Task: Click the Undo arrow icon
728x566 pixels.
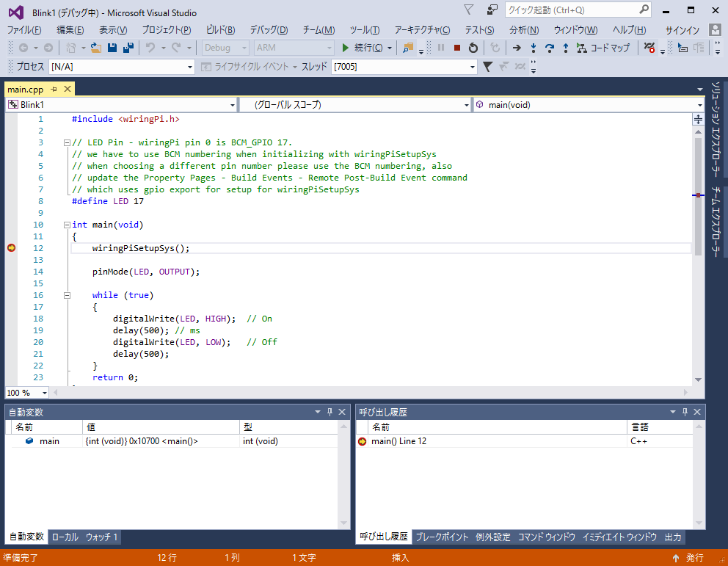Action: click(x=150, y=48)
